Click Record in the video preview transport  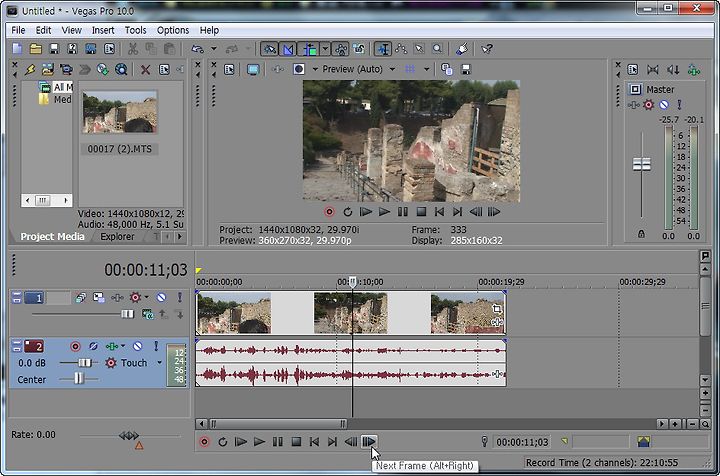point(329,212)
